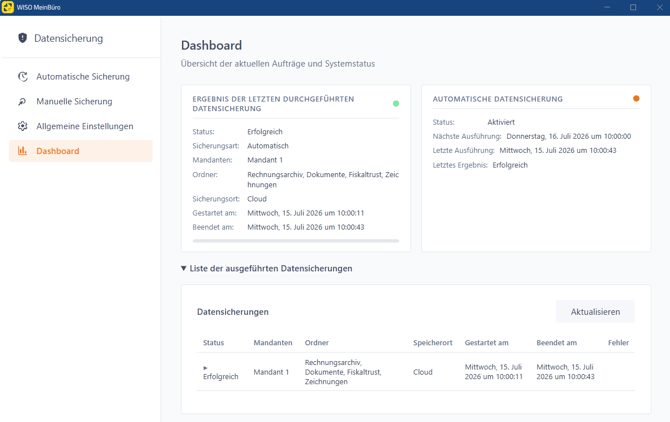This screenshot has height=422, width=670.
Task: Expand the Erfolgreich backup row arrow
Action: pyautogui.click(x=205, y=368)
